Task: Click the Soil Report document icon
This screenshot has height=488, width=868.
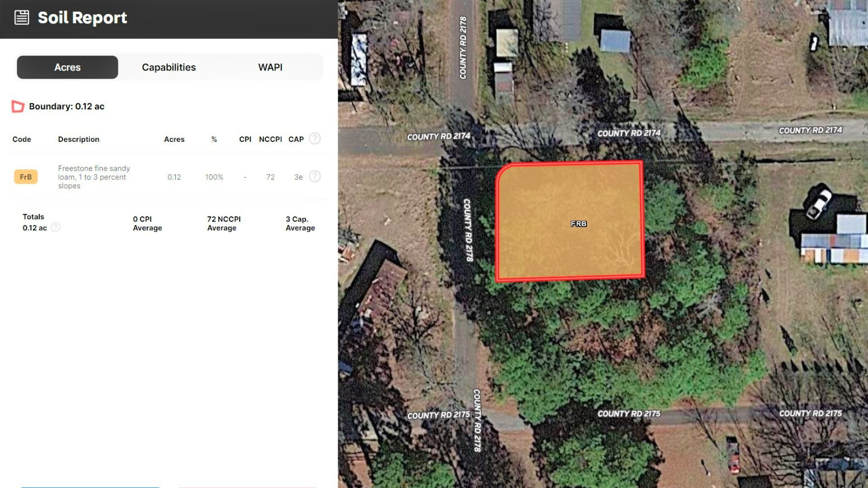Action: [22, 18]
